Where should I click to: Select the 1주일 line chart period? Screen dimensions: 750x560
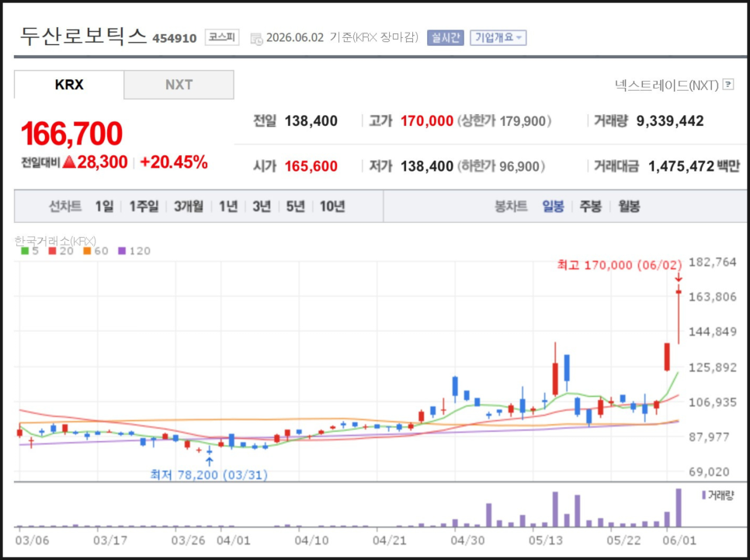(144, 207)
